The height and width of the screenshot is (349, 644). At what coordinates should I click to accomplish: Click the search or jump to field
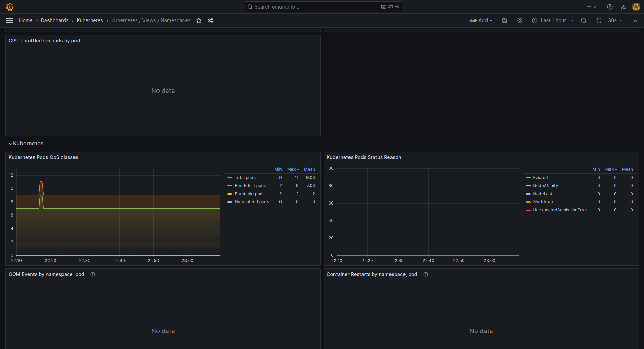[323, 6]
